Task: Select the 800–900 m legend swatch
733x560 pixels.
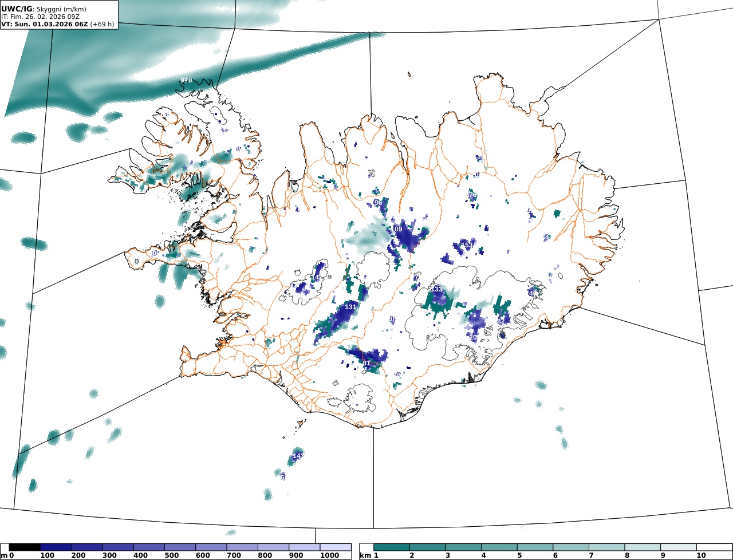Action: click(273, 547)
